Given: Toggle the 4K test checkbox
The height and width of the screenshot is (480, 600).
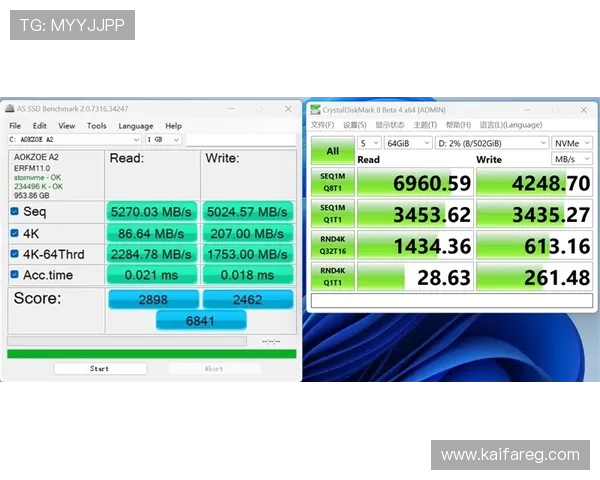Looking at the screenshot, I should point(15,233).
